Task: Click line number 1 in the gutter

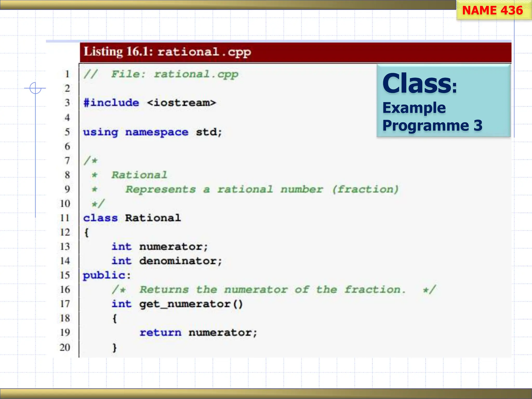Action: [67, 74]
